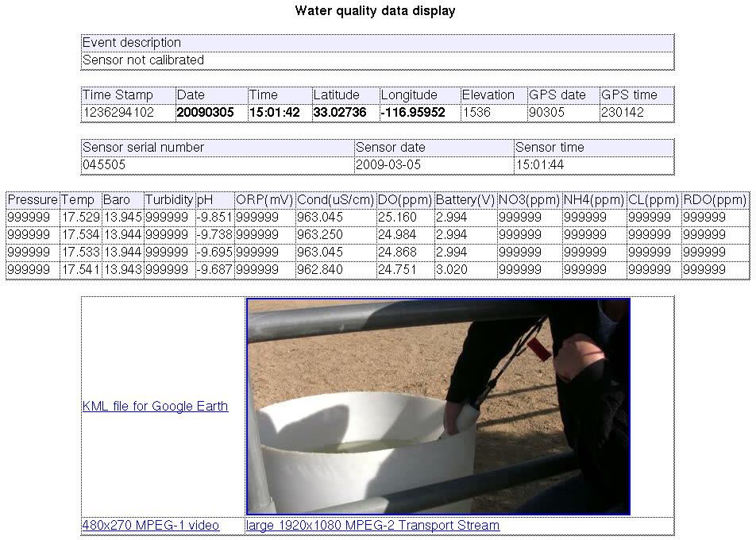Click the DO value 24.868
Viewport: 756px width, 540px height.
[397, 252]
